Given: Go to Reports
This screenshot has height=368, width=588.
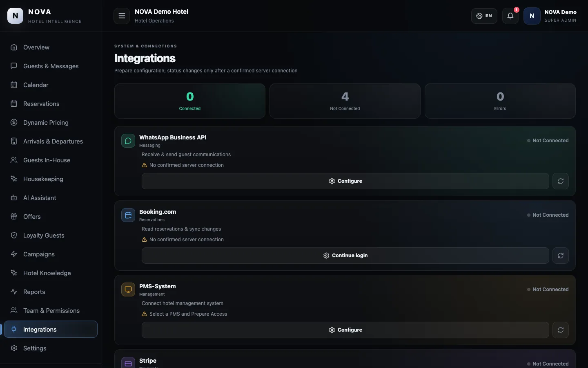Looking at the screenshot, I should tap(51, 292).
